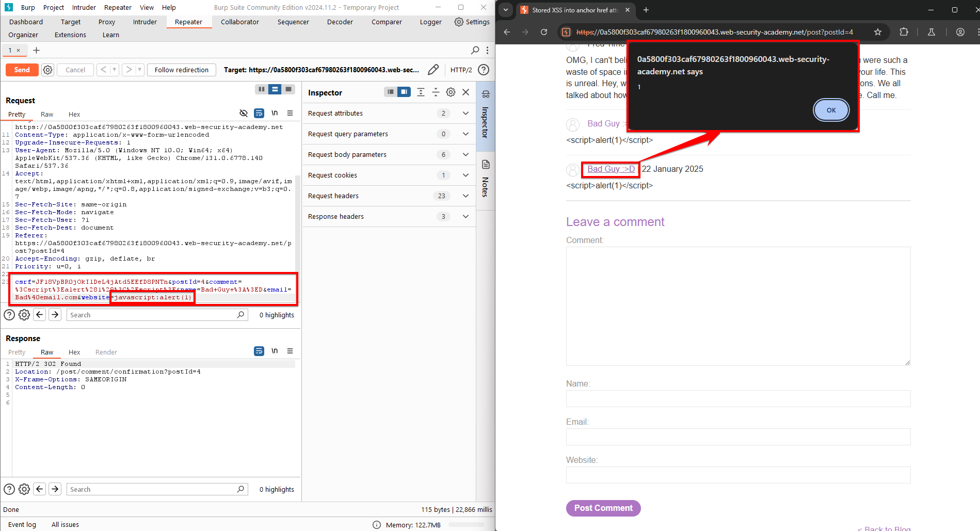This screenshot has width=980, height=531.
Task: Open the Project menu
Action: [x=54, y=7]
